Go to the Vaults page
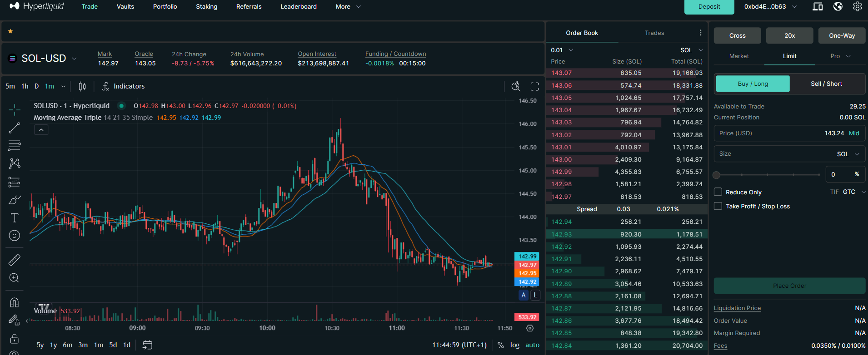This screenshot has height=355, width=868. point(125,6)
